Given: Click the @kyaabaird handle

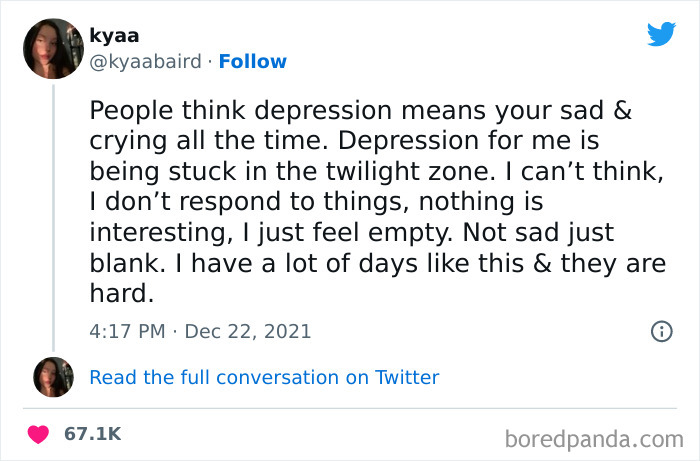Looking at the screenshot, I should click(x=147, y=61).
